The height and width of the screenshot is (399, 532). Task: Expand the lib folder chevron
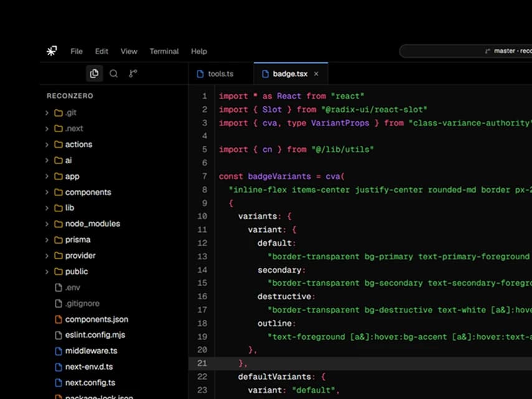click(47, 208)
